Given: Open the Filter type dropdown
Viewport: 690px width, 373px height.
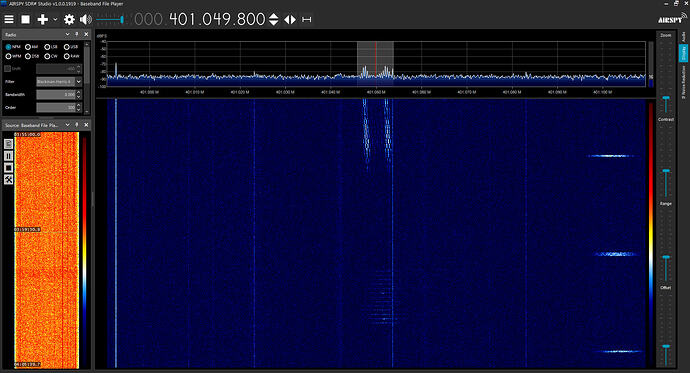Looking at the screenshot, I should coord(59,82).
